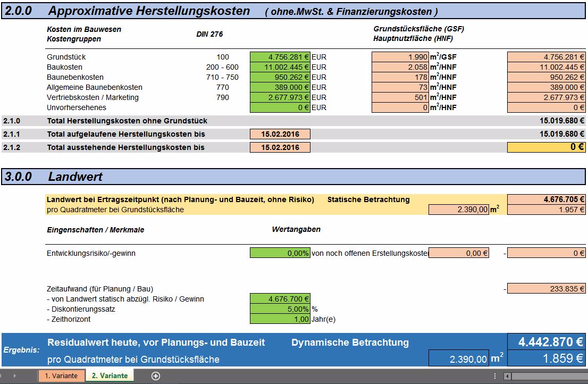Click the Residualwert result cell 4.442.870 €

[x=547, y=341]
